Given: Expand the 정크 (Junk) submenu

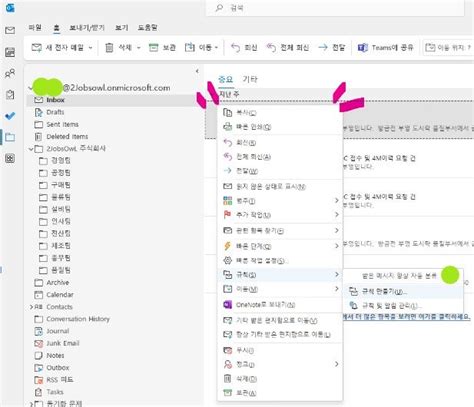Looking at the screenshot, I should tap(280, 364).
